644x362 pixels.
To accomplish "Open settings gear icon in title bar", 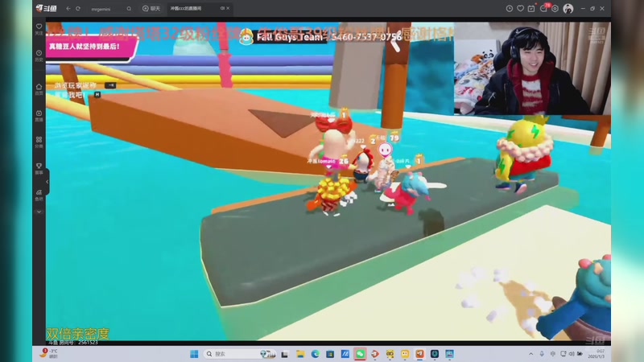I will pyautogui.click(x=555, y=9).
